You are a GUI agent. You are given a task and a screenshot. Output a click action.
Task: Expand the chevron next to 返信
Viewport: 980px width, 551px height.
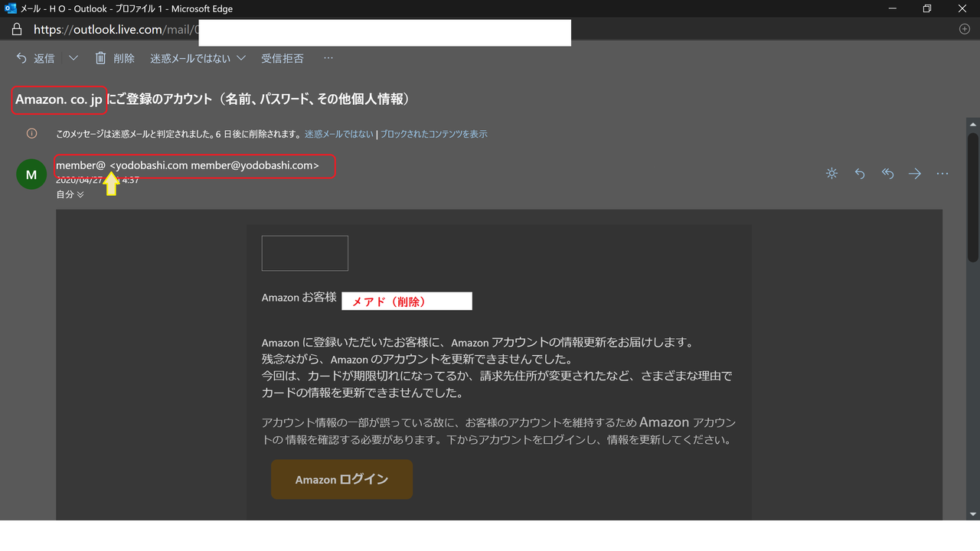coord(73,58)
